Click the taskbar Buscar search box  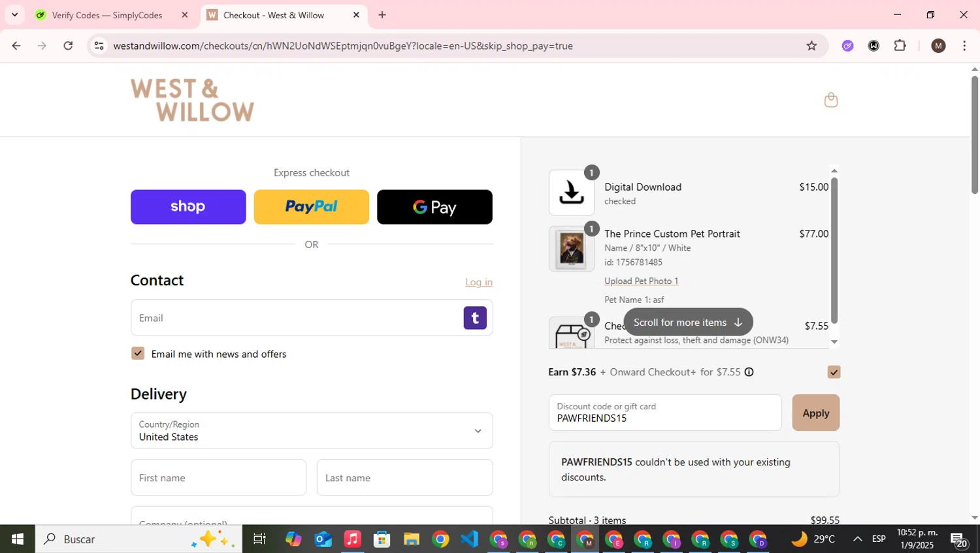point(139,539)
